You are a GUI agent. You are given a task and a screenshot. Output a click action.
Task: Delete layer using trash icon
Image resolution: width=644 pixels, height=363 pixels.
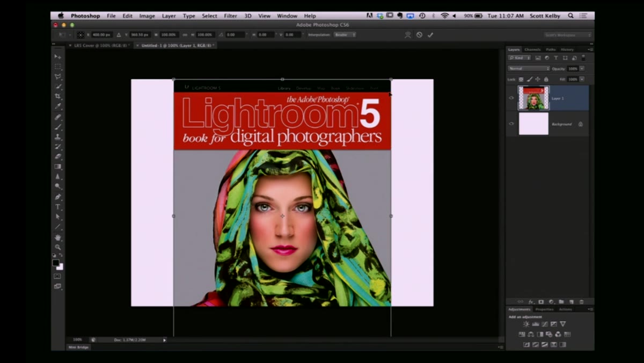tap(581, 302)
